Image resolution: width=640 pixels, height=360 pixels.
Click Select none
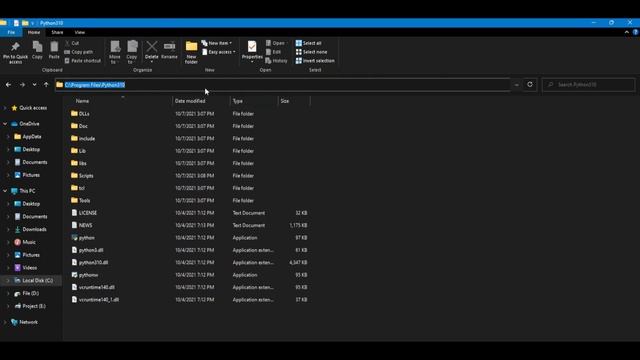(x=311, y=52)
